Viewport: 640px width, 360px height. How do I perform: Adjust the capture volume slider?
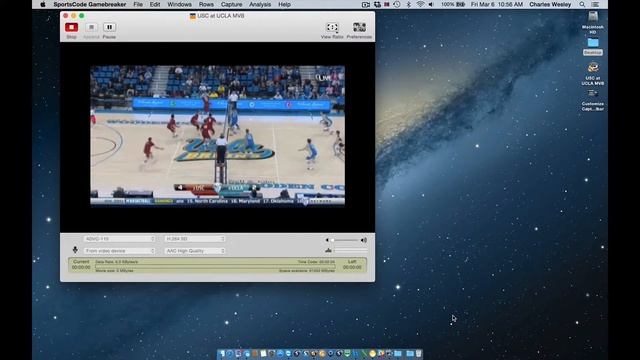[345, 240]
